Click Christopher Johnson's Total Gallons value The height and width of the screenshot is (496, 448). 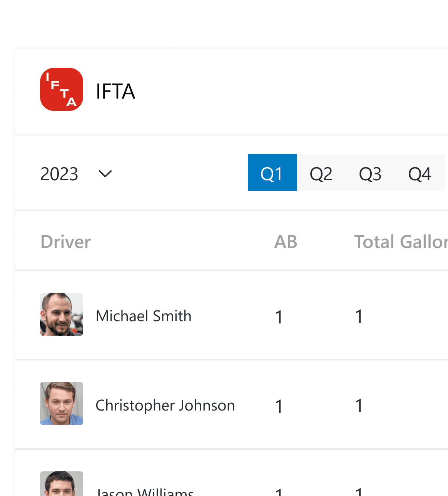click(x=359, y=406)
